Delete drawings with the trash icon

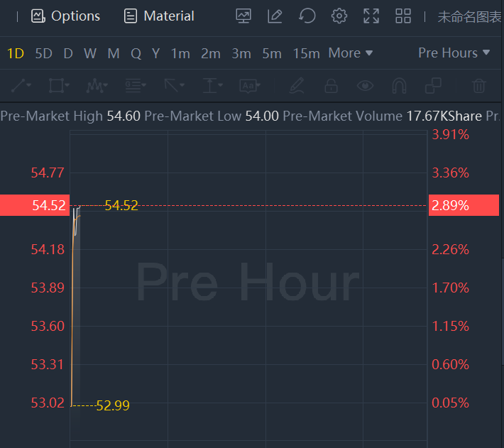point(479,86)
